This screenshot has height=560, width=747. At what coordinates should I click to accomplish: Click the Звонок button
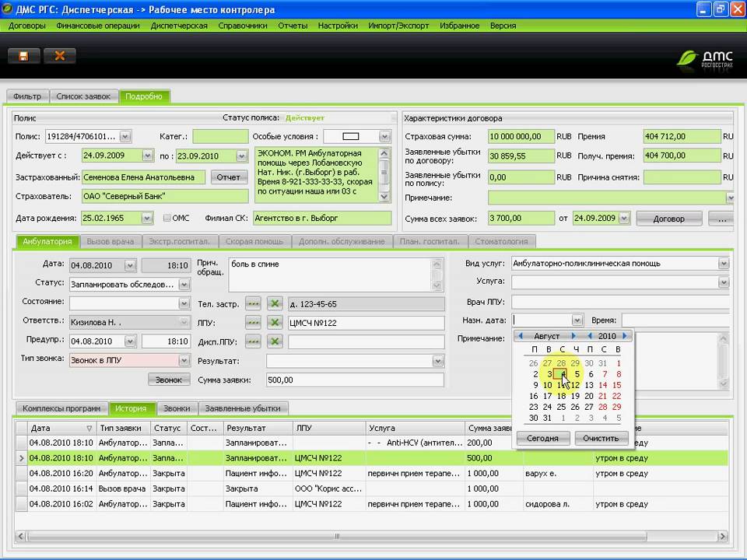(169, 380)
